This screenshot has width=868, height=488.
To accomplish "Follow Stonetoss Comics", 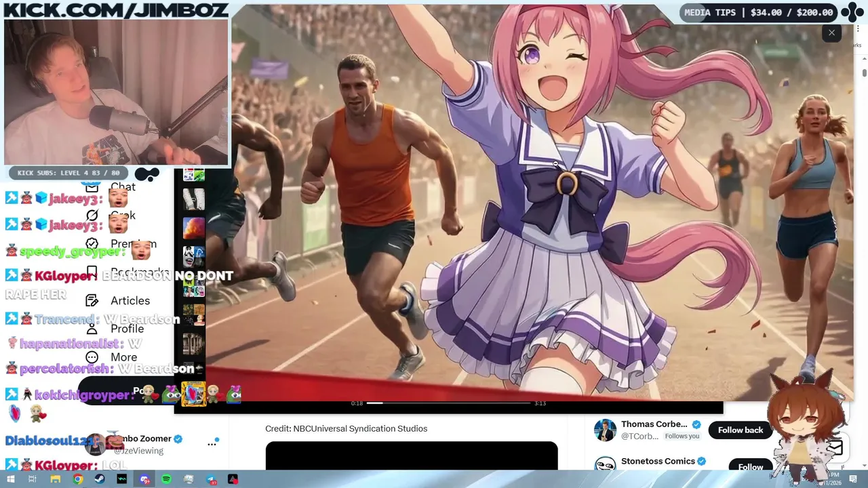I will coord(750,467).
